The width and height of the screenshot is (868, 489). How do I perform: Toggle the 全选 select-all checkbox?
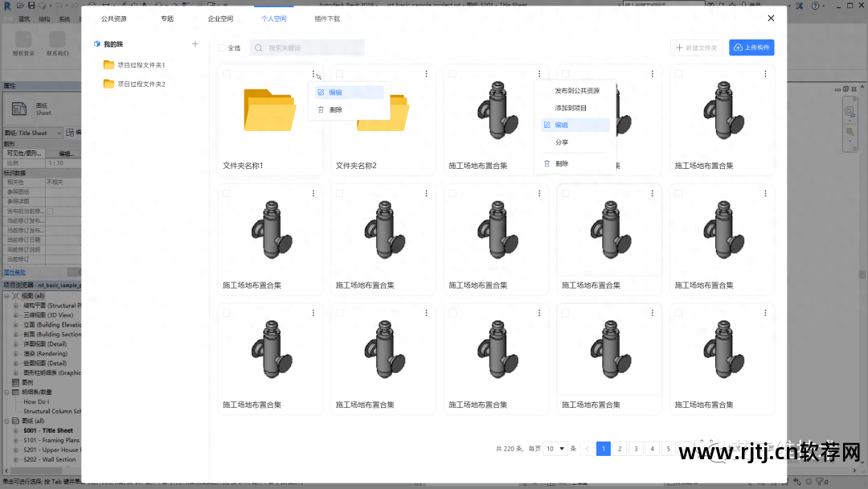(x=223, y=47)
